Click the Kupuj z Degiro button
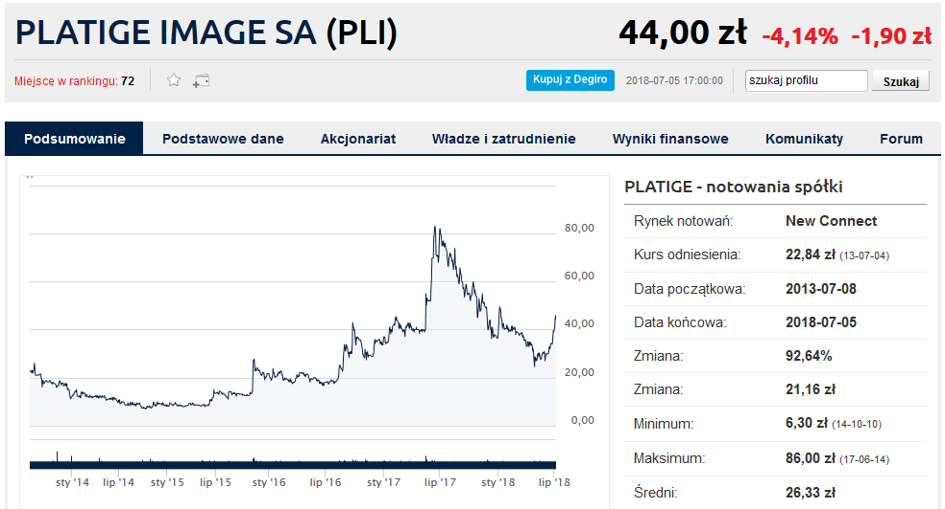 (x=570, y=80)
